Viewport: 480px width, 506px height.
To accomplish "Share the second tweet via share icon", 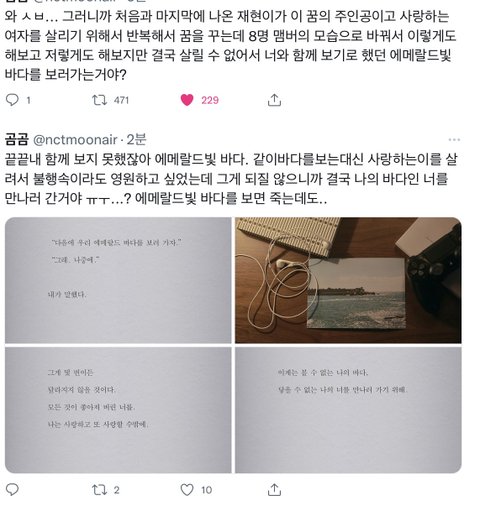I will pos(274,490).
